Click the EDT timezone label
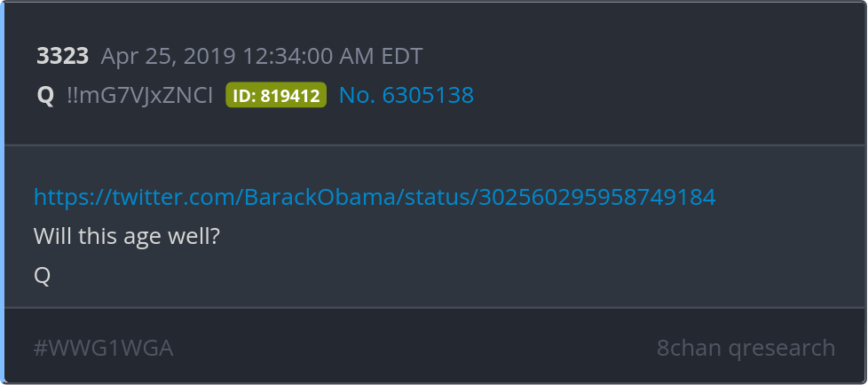This screenshot has width=868, height=385. 402,56
